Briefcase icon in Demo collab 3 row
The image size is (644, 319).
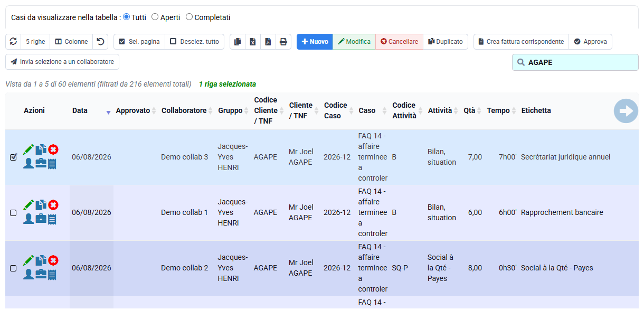41,163
